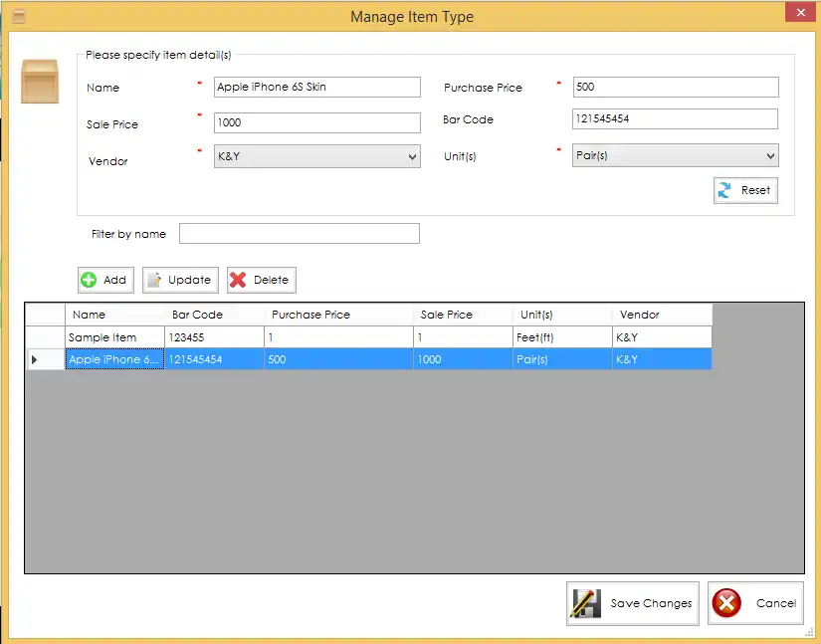Sort by the Sale Price column header
This screenshot has height=644, width=821.
(463, 315)
